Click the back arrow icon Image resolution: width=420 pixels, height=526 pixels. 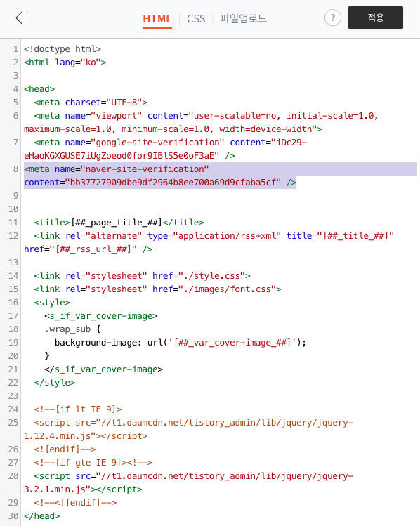coord(22,18)
